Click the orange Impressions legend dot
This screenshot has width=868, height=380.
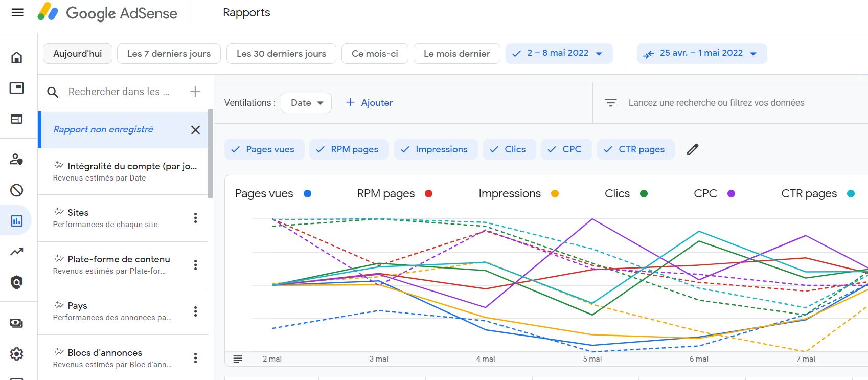pyautogui.click(x=555, y=194)
